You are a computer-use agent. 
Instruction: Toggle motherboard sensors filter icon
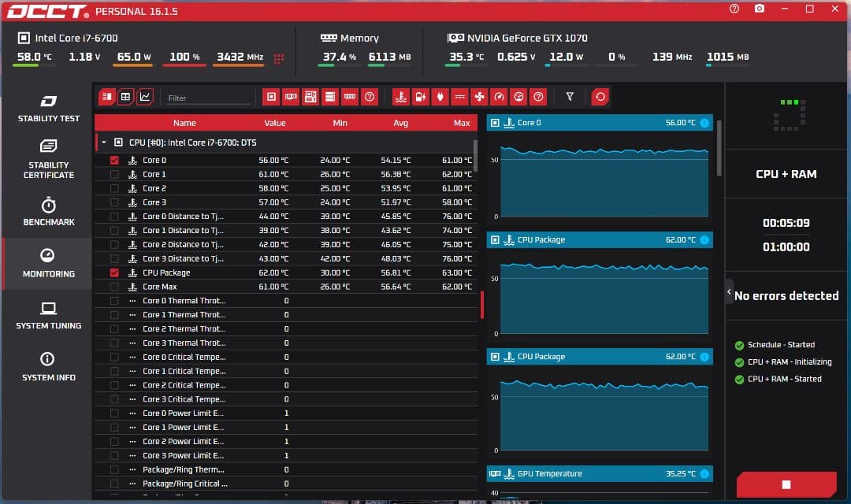[x=310, y=97]
